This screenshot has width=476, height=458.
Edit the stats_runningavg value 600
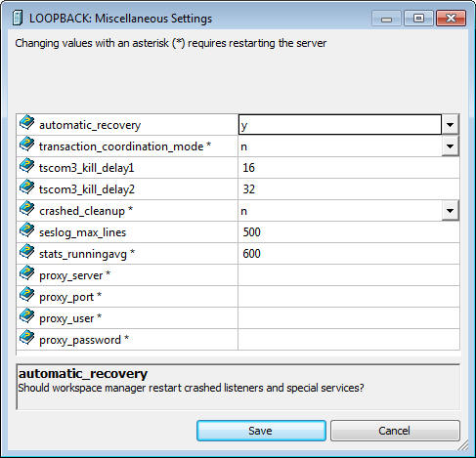coord(349,254)
